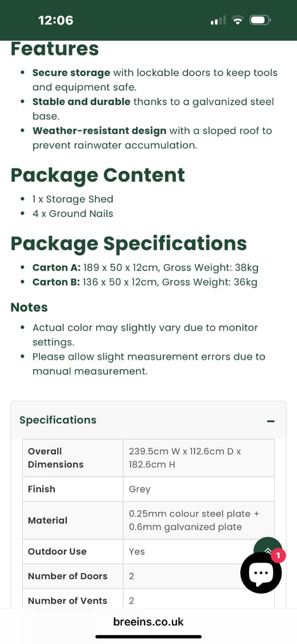Tap the Carton A specification line
This screenshot has height=644, width=297.
coord(145,268)
